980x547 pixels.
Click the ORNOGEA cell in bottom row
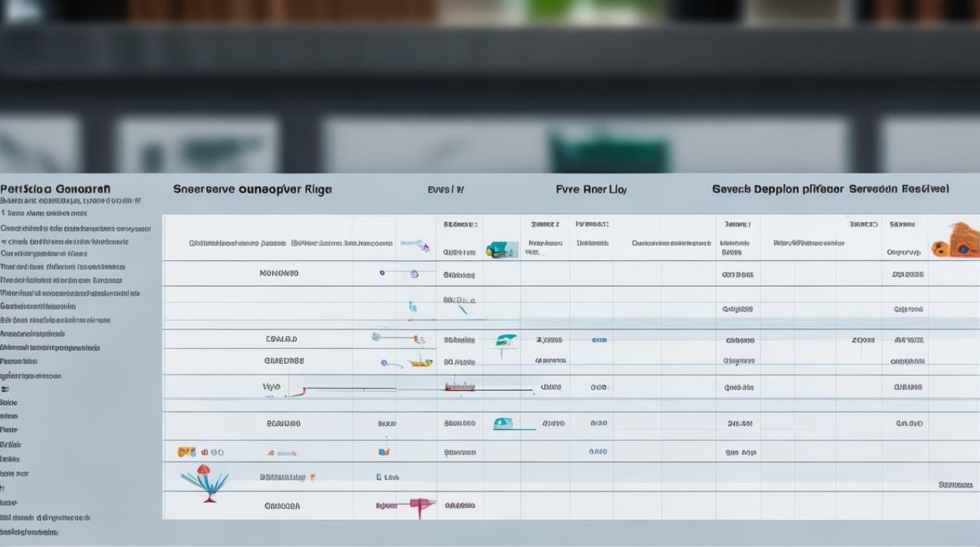(282, 505)
